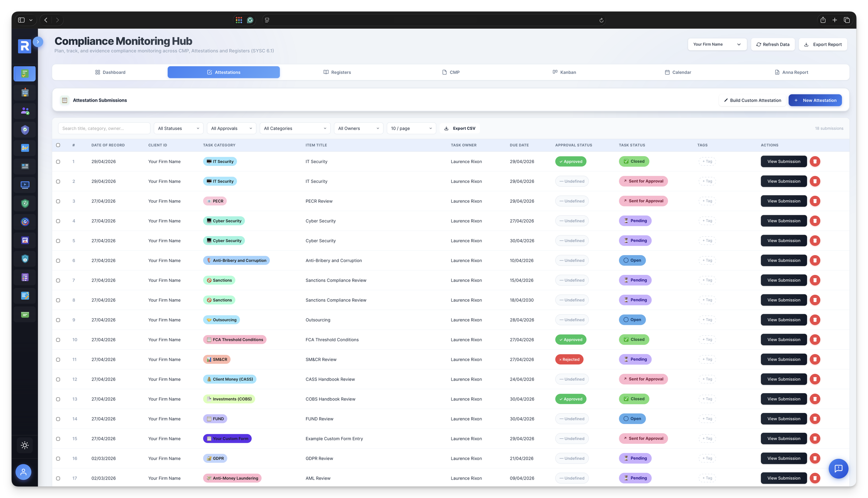Screen dimensions: 868x498
Task: Open the All Approvals filter dropdown
Action: (x=231, y=128)
